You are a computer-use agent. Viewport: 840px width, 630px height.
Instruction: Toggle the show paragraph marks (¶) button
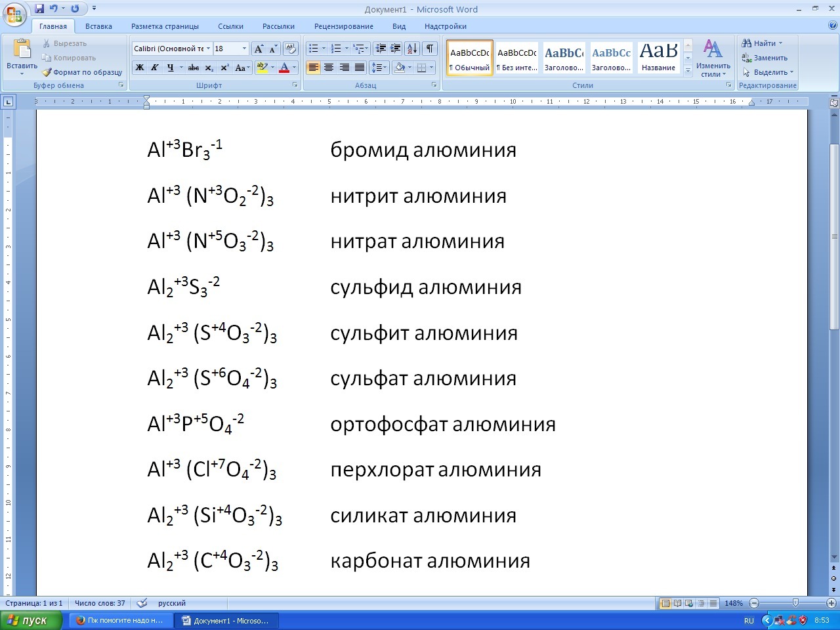(429, 49)
